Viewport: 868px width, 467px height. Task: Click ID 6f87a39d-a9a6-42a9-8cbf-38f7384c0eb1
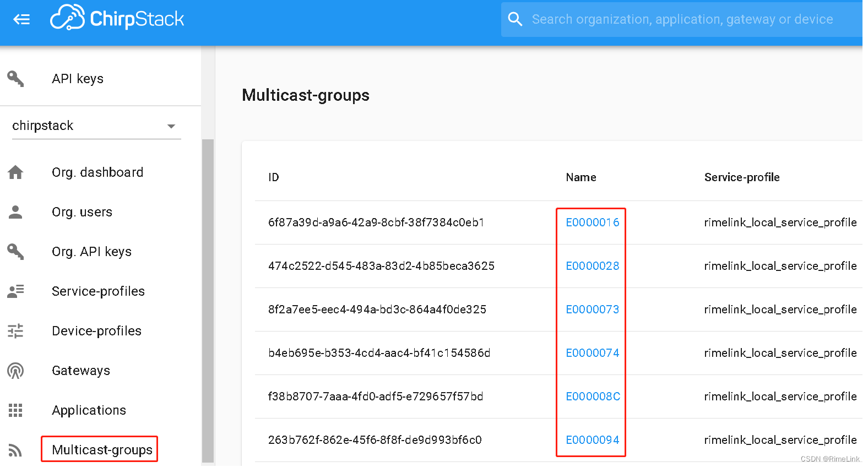[376, 222]
